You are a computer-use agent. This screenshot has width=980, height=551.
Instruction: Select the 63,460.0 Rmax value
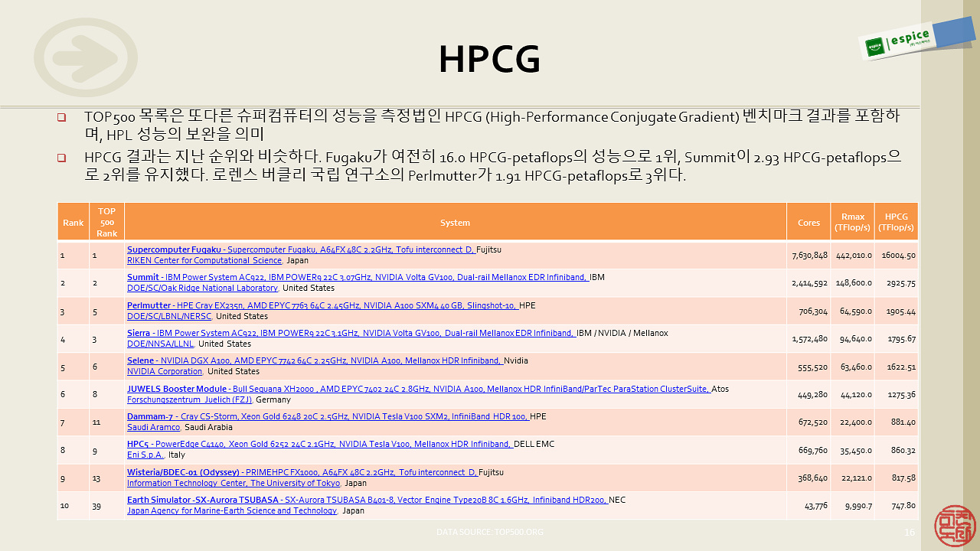click(857, 366)
